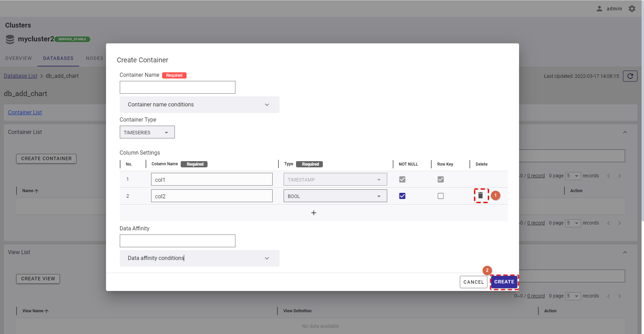644x334 pixels.
Task: Switch to the OVERVIEW tab
Action: point(19,58)
